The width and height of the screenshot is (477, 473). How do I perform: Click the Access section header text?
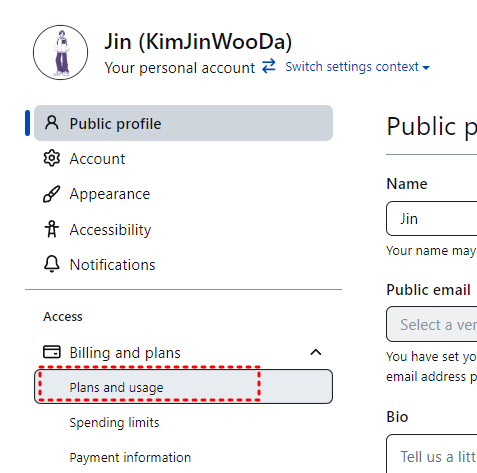(63, 317)
